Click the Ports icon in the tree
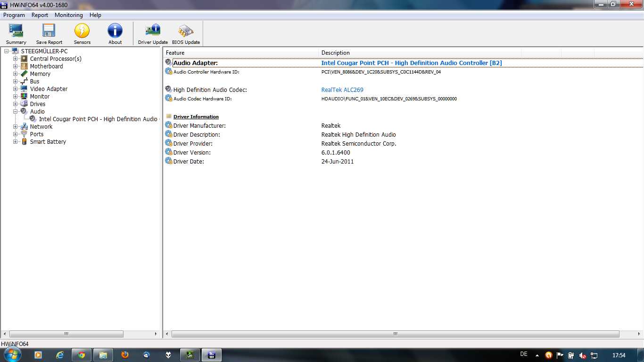The height and width of the screenshot is (362, 644). pos(24,134)
